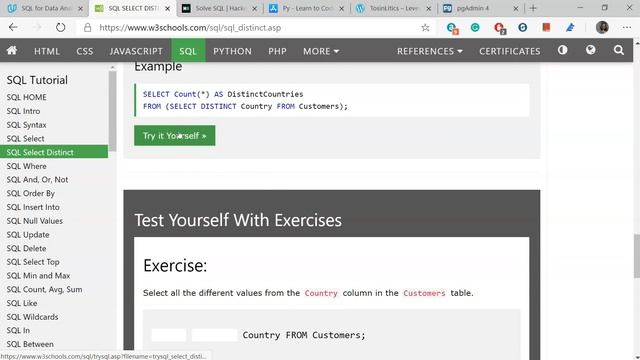Image resolution: width=640 pixels, height=360 pixels.
Task: Open PYTHON in top navigation
Action: 232,51
